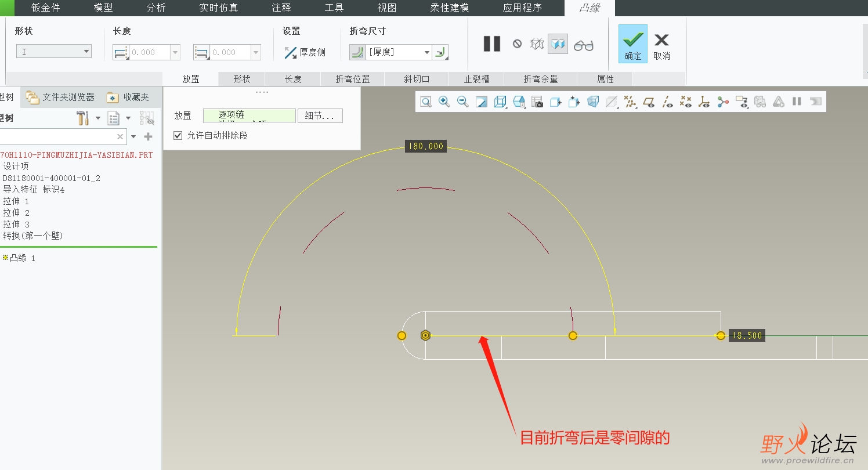Click the perspective view cube icon
The image size is (868, 470).
tap(593, 102)
